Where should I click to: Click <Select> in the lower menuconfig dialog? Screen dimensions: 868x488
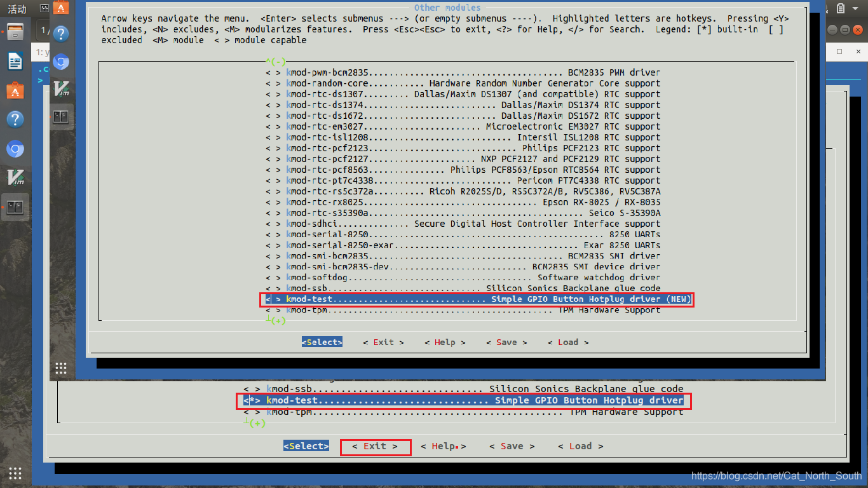coord(306,446)
